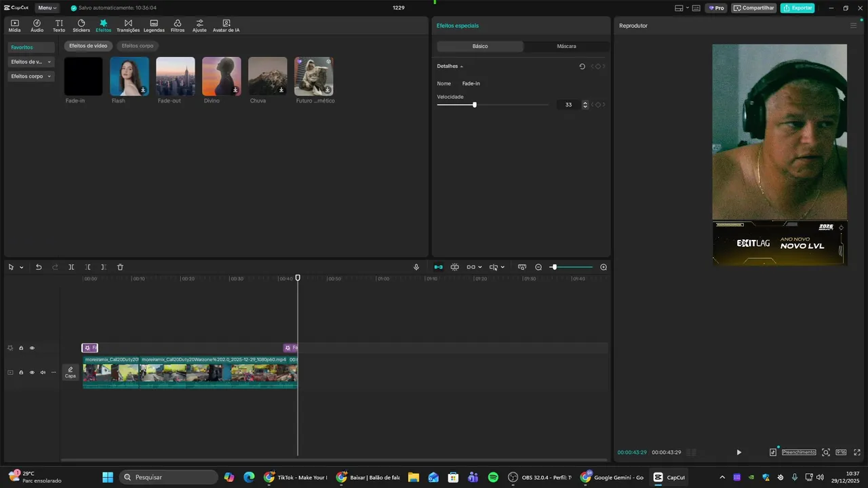The width and height of the screenshot is (868, 488).
Task: Download the Futuro effect
Action: click(x=328, y=90)
